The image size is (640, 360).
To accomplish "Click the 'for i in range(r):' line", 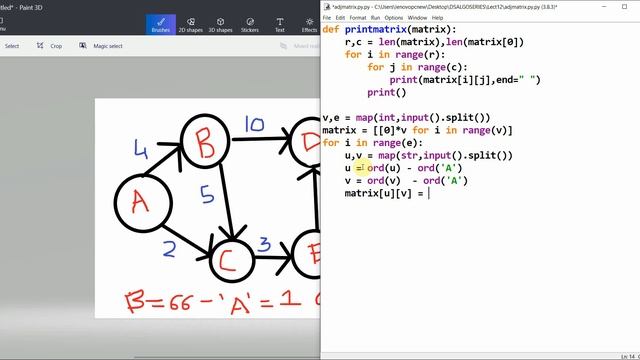I will coord(395,55).
